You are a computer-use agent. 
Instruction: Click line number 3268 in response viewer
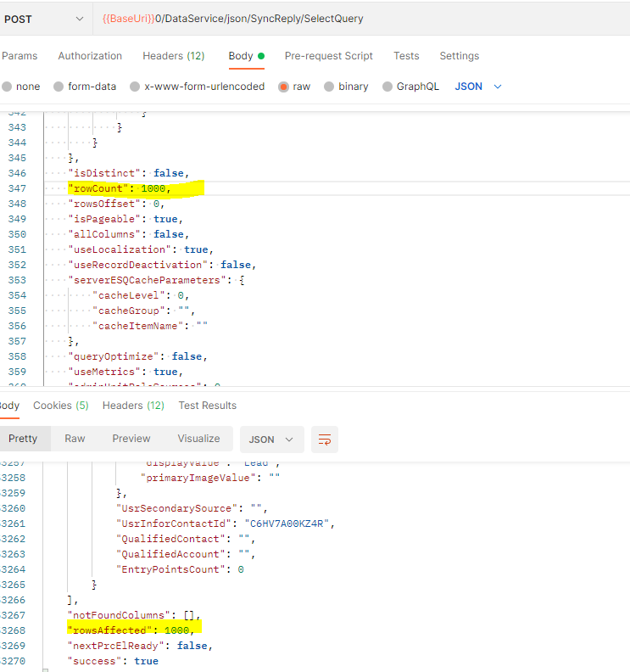click(13, 631)
